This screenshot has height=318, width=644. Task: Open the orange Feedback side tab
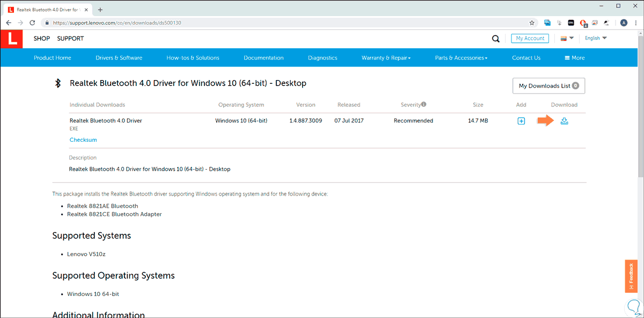631,276
